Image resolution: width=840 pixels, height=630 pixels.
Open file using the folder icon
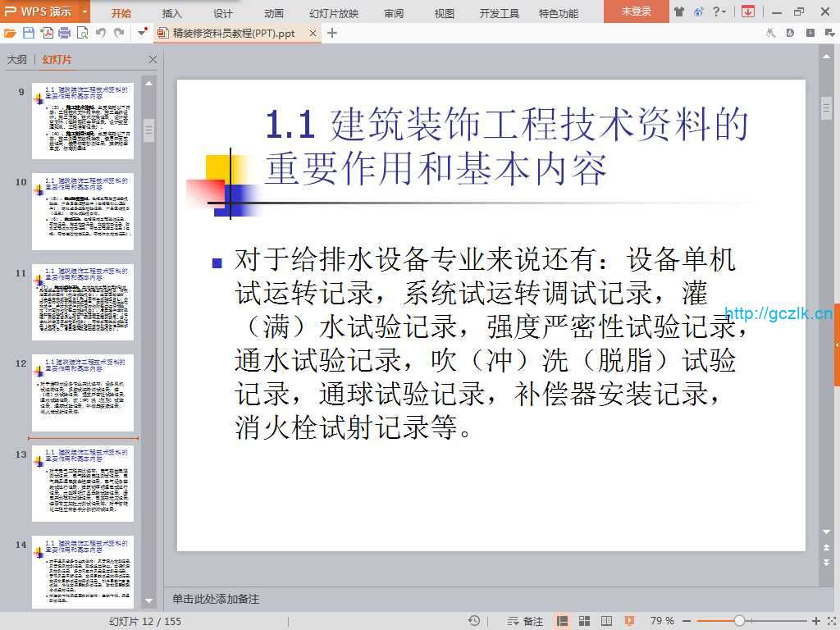(x=10, y=33)
